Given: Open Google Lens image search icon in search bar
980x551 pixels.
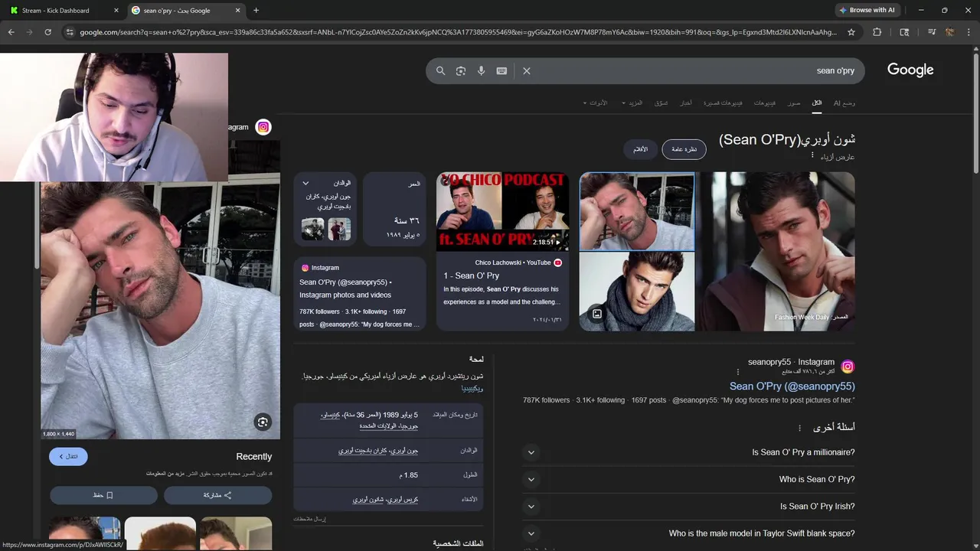Looking at the screenshot, I should click(461, 70).
